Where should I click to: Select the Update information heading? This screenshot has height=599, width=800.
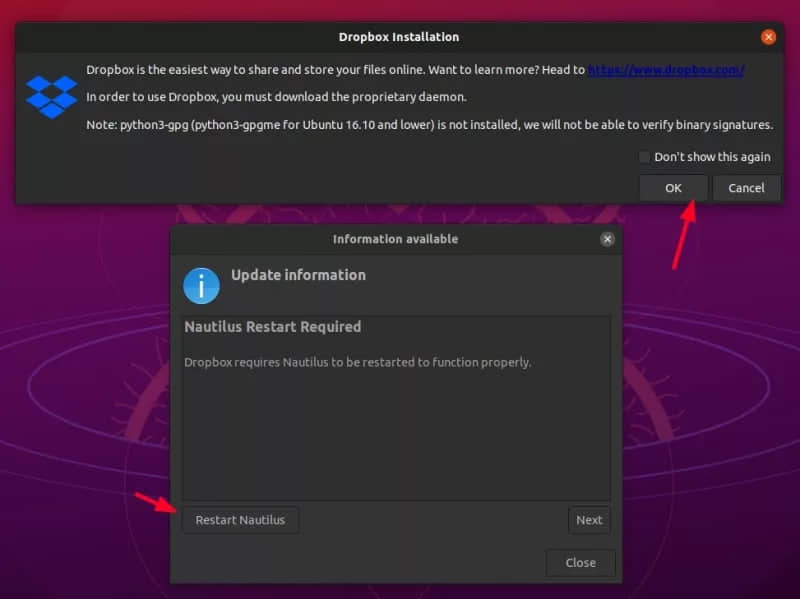tap(298, 275)
